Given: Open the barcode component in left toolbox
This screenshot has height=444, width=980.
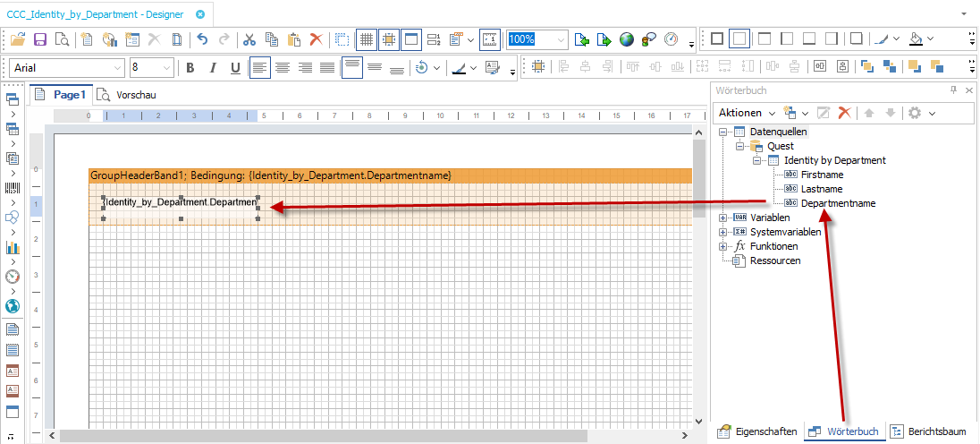Looking at the screenshot, I should coord(13,188).
